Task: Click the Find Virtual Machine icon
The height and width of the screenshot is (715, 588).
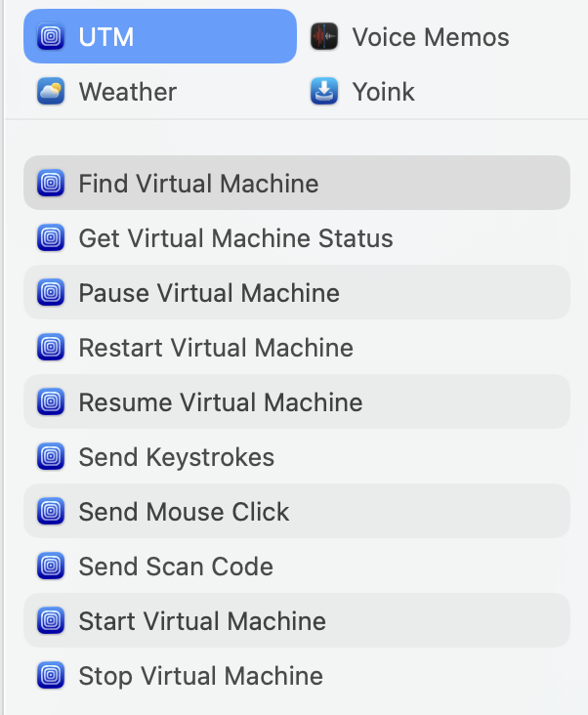Action: (51, 184)
